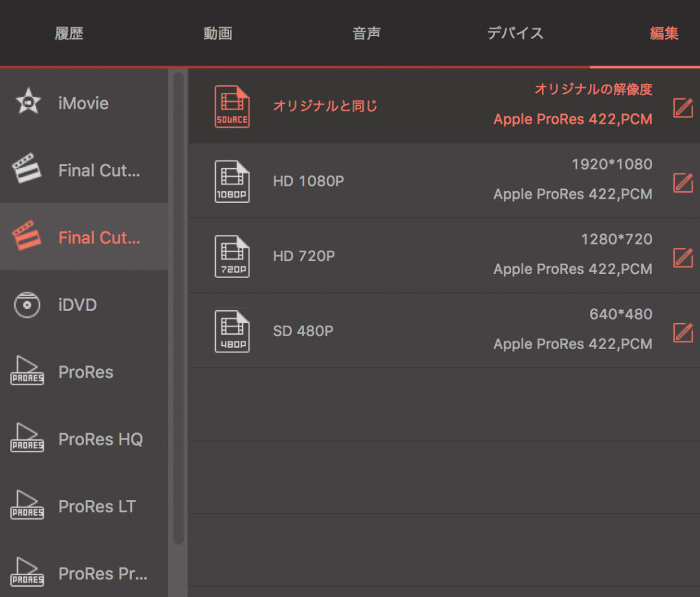Viewport: 700px width, 597px height.
Task: Open the 履歴 tab
Action: pyautogui.click(x=69, y=33)
